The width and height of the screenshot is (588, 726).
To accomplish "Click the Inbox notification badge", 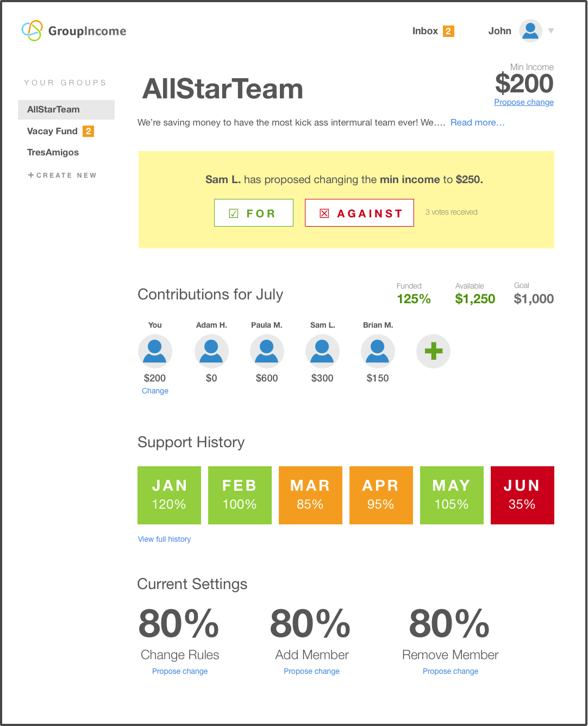I will click(448, 31).
